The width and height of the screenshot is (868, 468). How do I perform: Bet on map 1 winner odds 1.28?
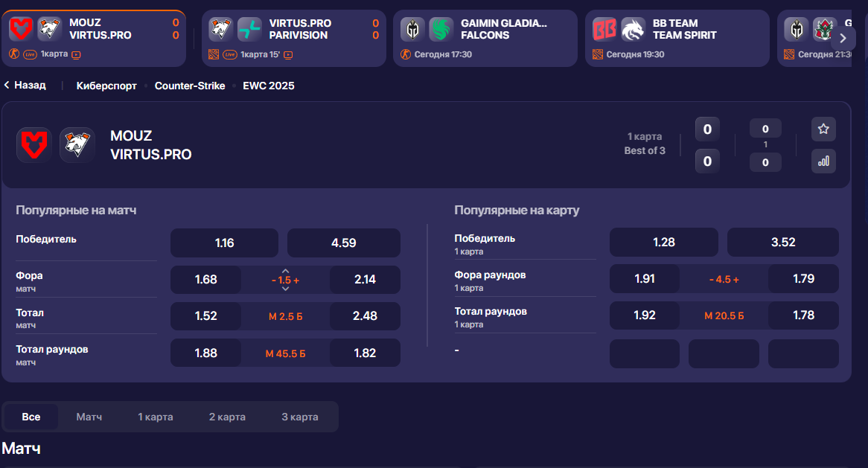[x=664, y=243]
